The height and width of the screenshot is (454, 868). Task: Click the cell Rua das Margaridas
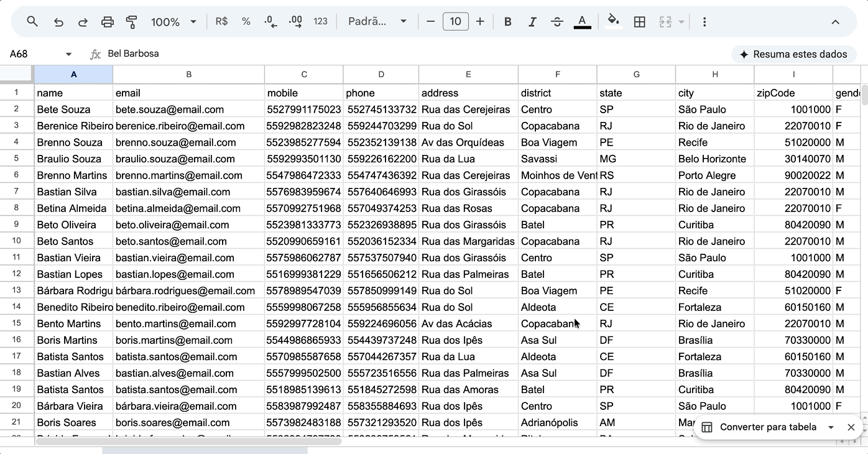(x=468, y=241)
